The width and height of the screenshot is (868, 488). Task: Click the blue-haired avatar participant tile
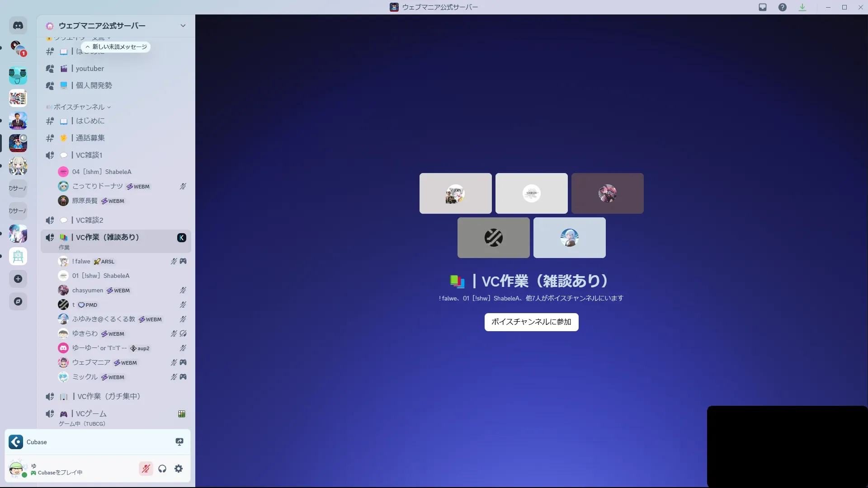tap(569, 238)
